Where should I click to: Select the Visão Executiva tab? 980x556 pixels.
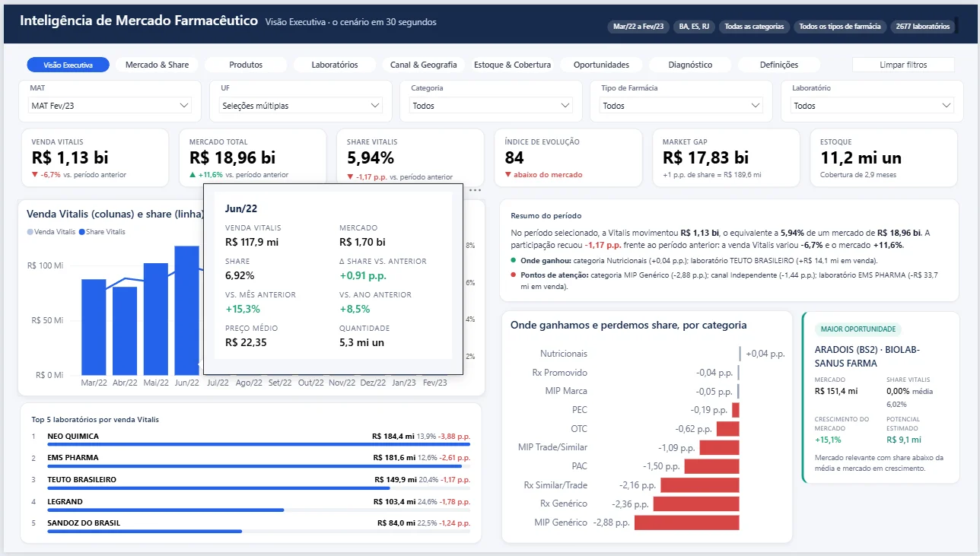tap(68, 65)
